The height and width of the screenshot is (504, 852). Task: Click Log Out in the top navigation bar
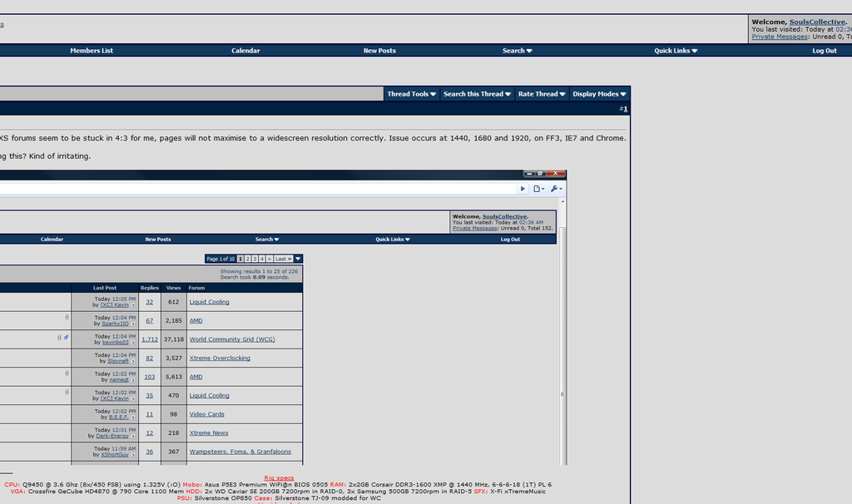click(825, 51)
